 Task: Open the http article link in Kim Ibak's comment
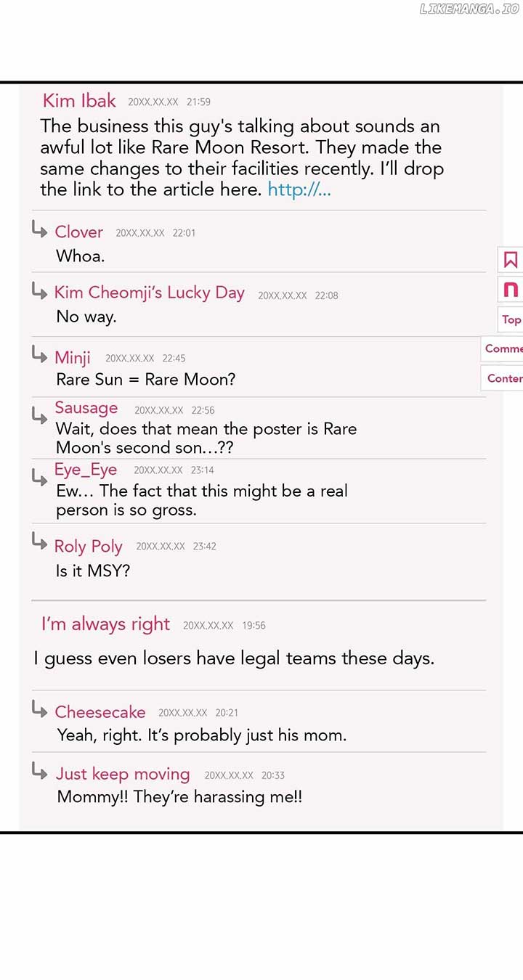(x=299, y=190)
